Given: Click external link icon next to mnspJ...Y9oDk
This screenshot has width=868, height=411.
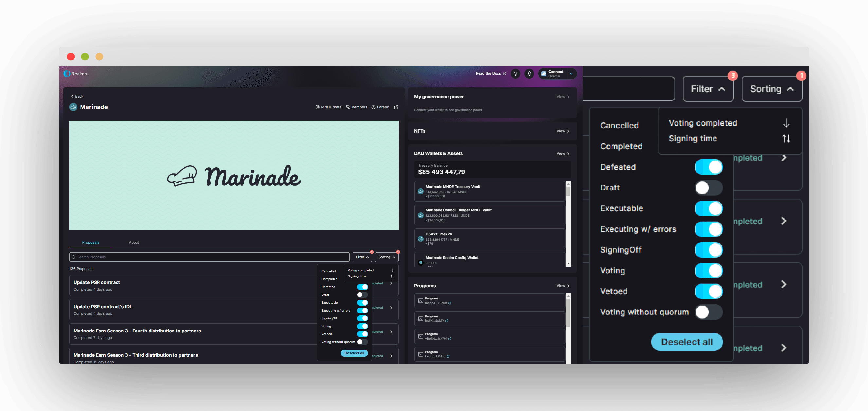Looking at the screenshot, I should [x=450, y=303].
